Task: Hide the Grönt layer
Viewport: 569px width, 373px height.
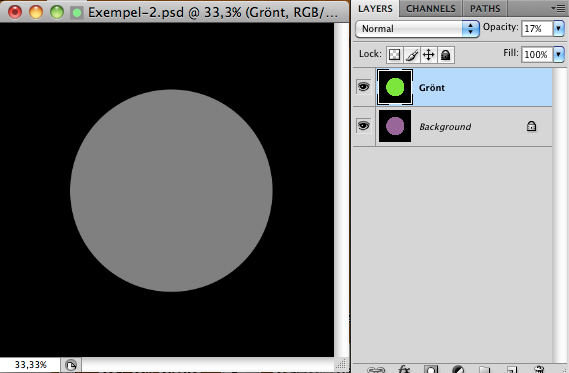Action: coord(363,87)
